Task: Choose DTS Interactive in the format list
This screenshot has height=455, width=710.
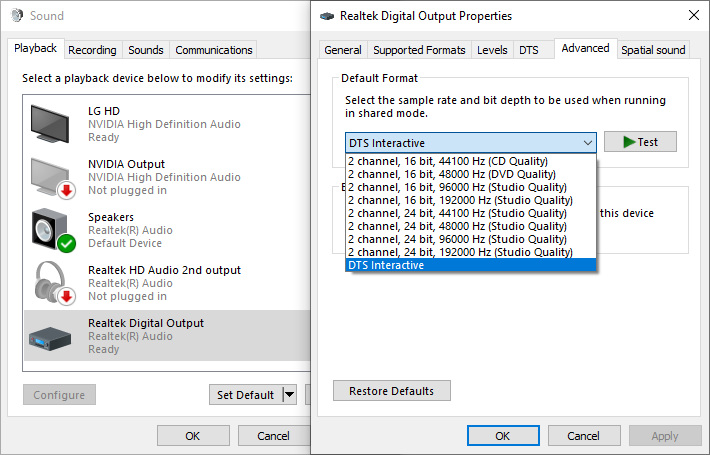Action: (470, 265)
